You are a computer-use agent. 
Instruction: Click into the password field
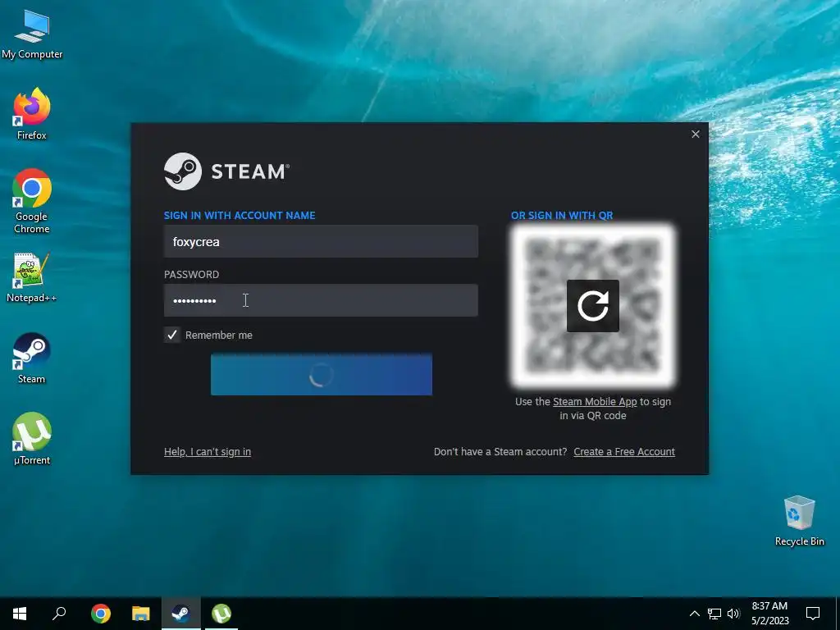click(321, 300)
